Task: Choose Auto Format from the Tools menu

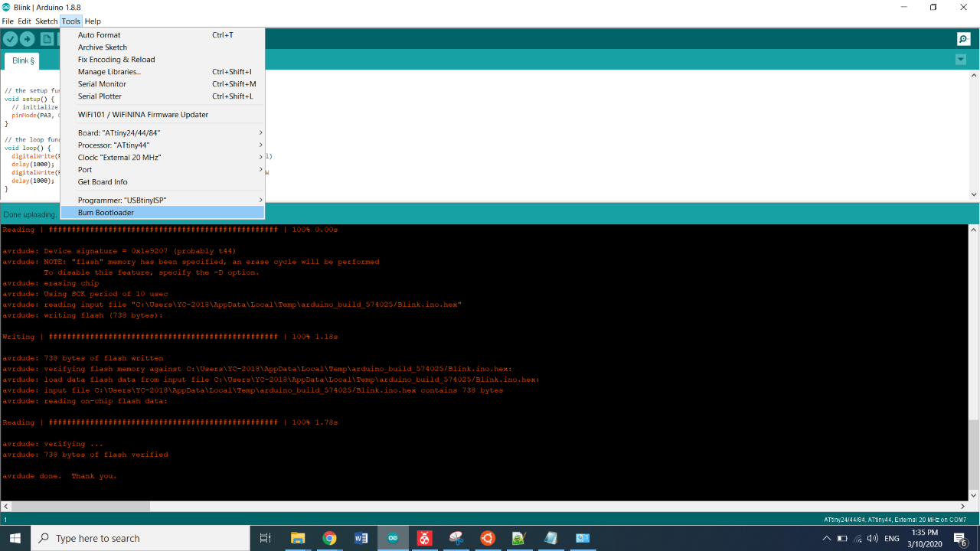Action: coord(162,35)
